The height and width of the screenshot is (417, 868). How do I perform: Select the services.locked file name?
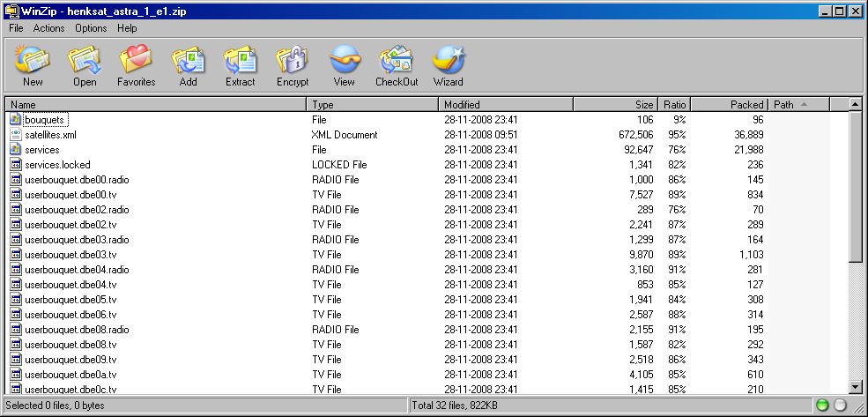point(57,165)
